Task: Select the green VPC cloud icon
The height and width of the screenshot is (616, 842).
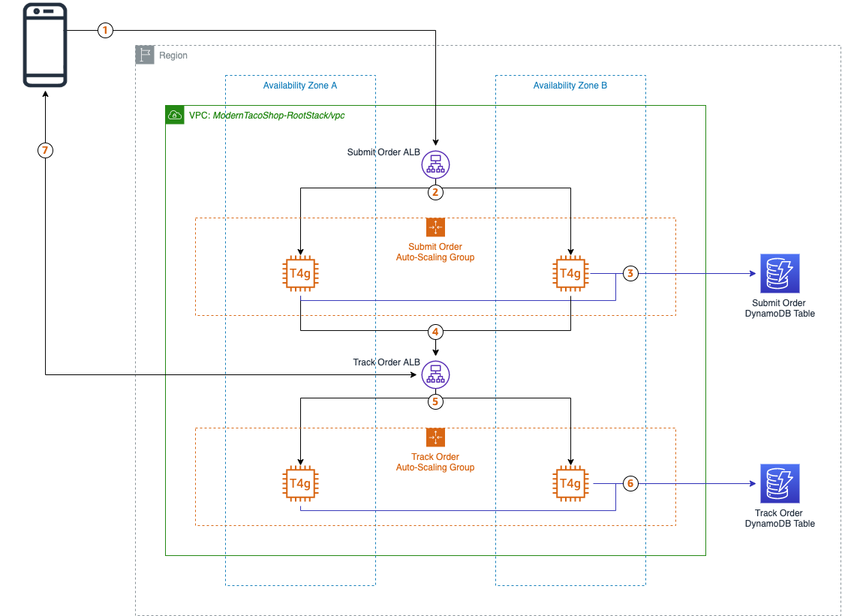Action: 175,115
